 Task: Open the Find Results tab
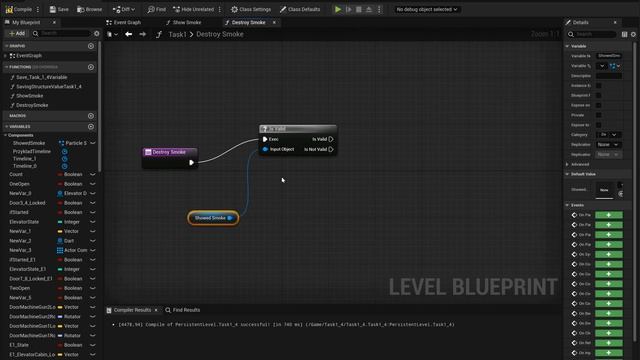(x=182, y=310)
